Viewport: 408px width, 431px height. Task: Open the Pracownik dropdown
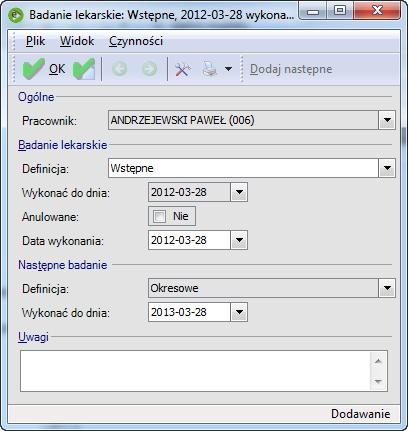click(x=387, y=120)
